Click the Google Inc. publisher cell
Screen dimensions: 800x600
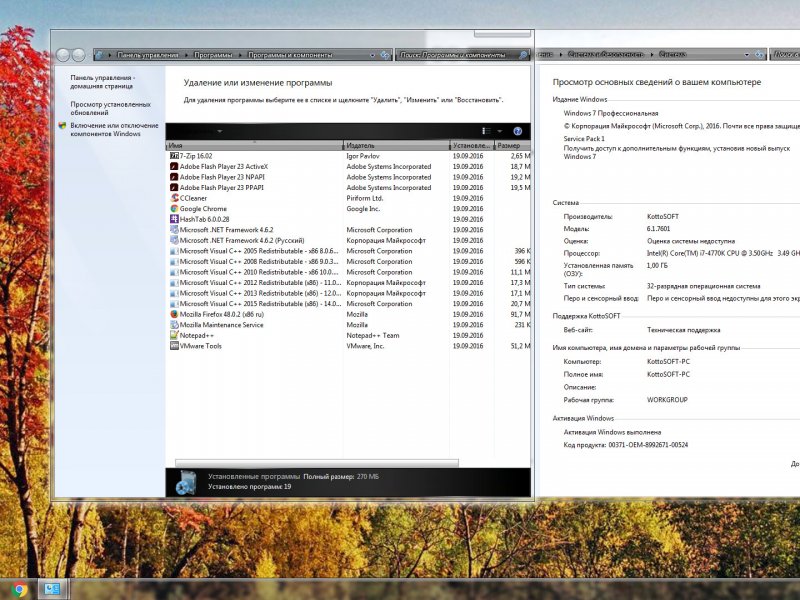tap(363, 209)
